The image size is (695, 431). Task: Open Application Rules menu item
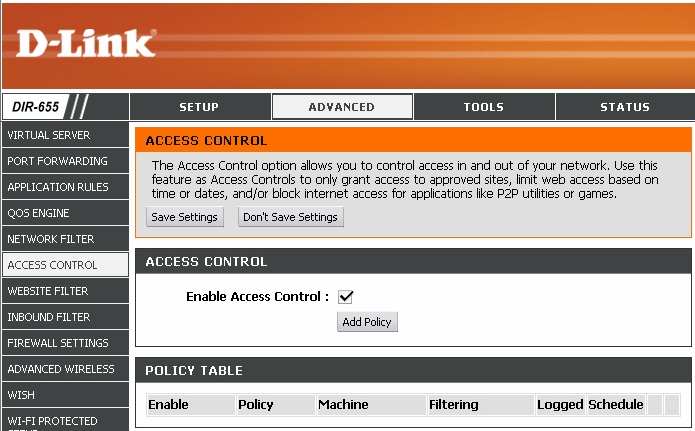(65, 187)
